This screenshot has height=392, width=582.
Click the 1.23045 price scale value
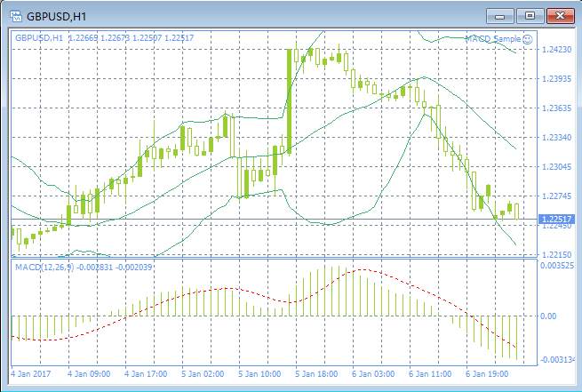[557, 167]
